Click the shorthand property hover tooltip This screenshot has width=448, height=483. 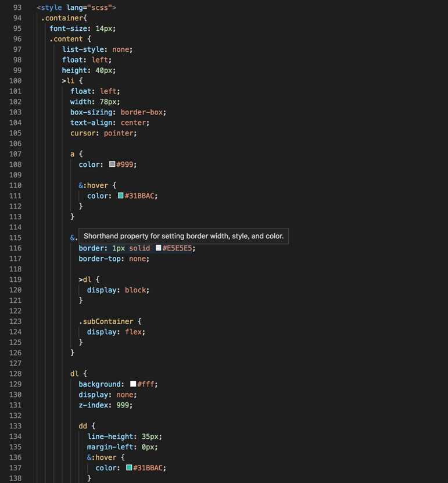tap(184, 237)
